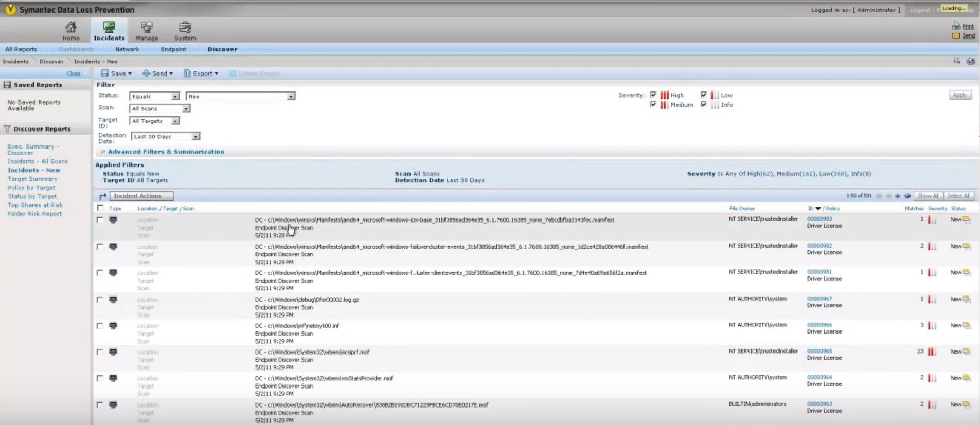Click endpoint computer icon for netmyk00.inf row
The height and width of the screenshot is (425, 980).
[x=113, y=326]
